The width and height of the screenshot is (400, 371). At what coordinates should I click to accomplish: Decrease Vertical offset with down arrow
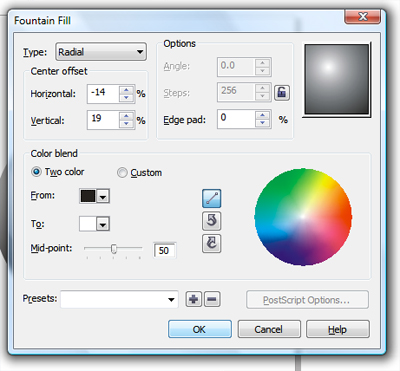(x=126, y=124)
